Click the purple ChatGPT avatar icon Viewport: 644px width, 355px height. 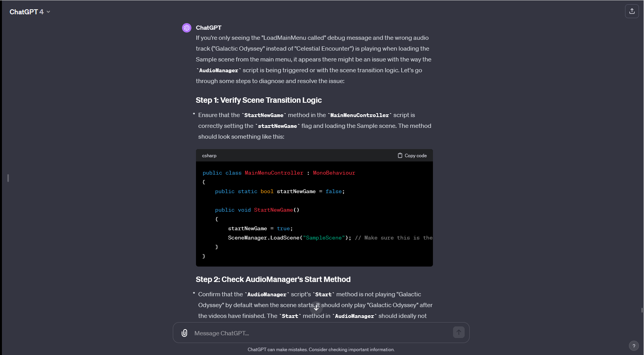[187, 28]
